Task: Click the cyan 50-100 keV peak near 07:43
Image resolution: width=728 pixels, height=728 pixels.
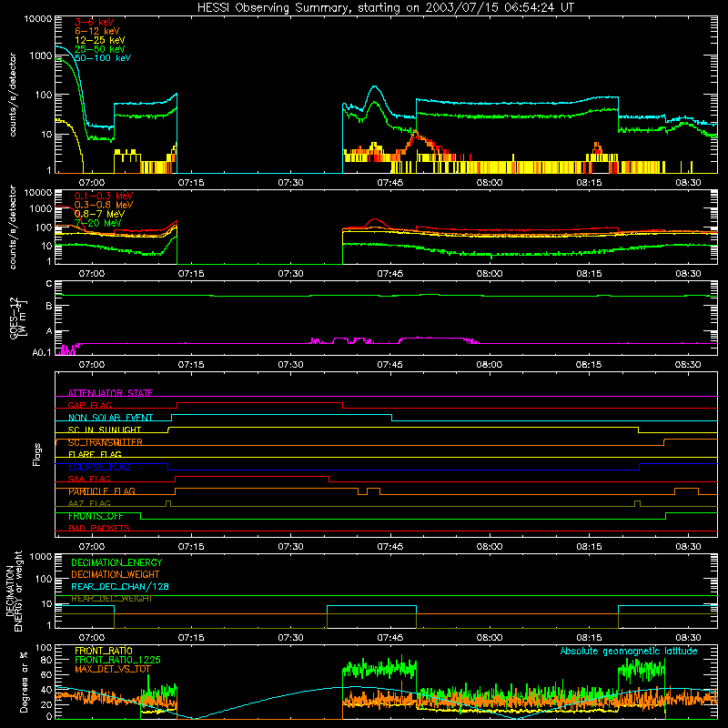Action: 375,86
